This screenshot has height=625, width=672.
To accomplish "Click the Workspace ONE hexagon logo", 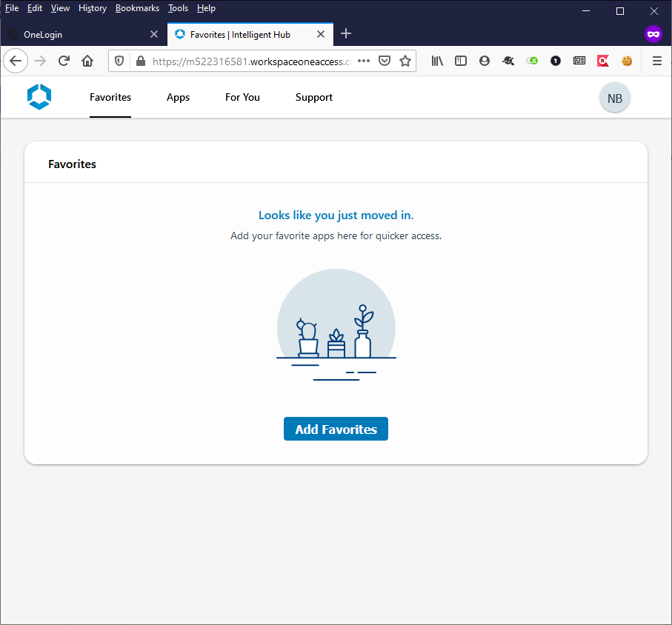I will click(x=39, y=97).
